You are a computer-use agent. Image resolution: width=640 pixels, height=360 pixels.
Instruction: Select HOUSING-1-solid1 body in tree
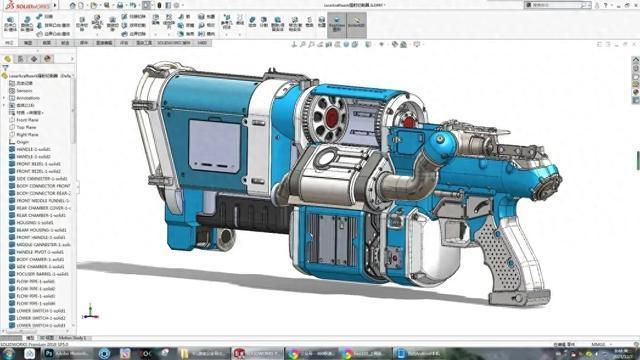point(35,223)
